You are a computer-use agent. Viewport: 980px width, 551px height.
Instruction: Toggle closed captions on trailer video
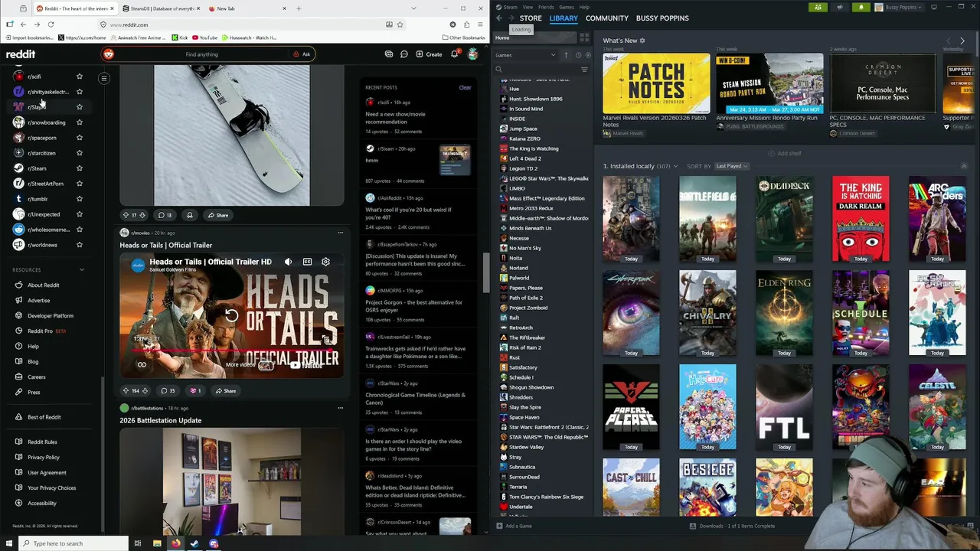tap(307, 262)
